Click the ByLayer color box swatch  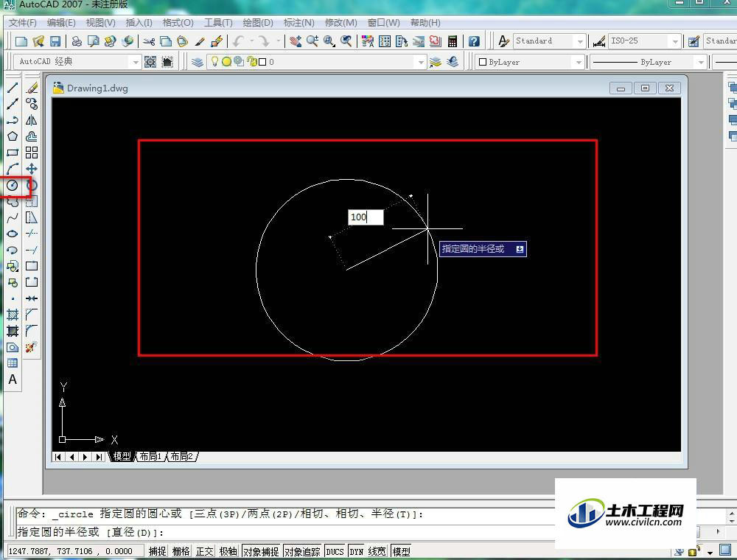[482, 62]
